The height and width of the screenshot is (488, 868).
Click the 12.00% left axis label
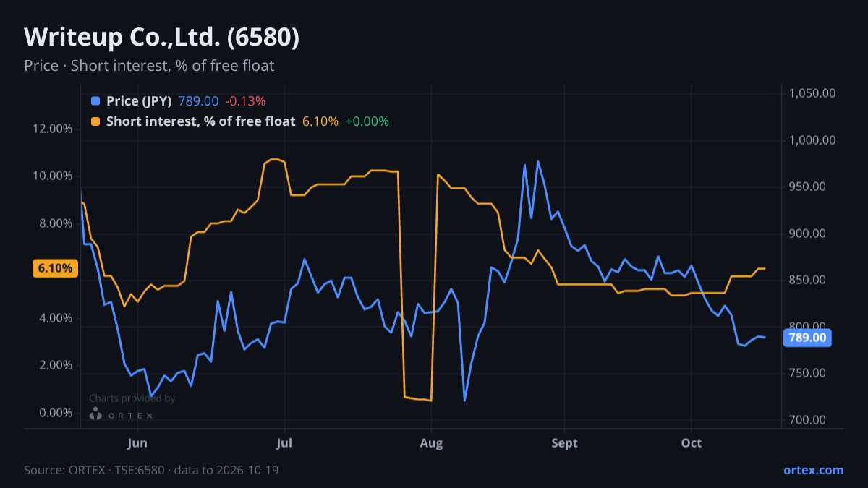(x=53, y=129)
